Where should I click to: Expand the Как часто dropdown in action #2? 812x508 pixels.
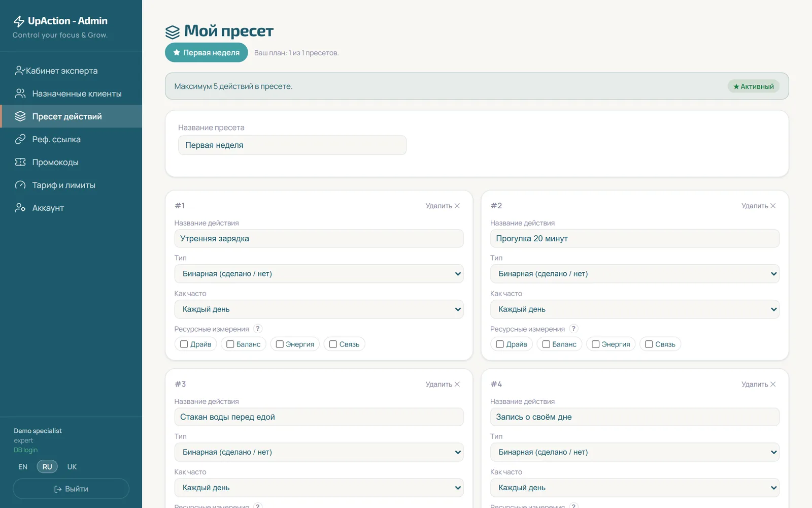[x=634, y=309]
